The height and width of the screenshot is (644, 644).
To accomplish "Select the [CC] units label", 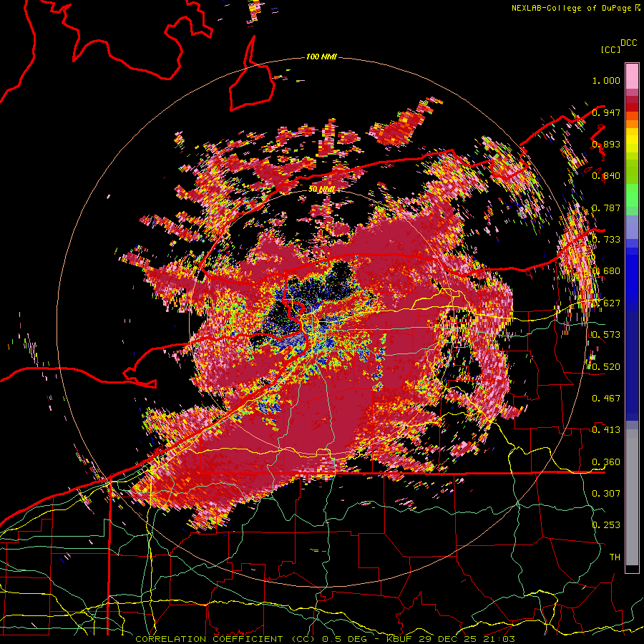I will tap(610, 49).
